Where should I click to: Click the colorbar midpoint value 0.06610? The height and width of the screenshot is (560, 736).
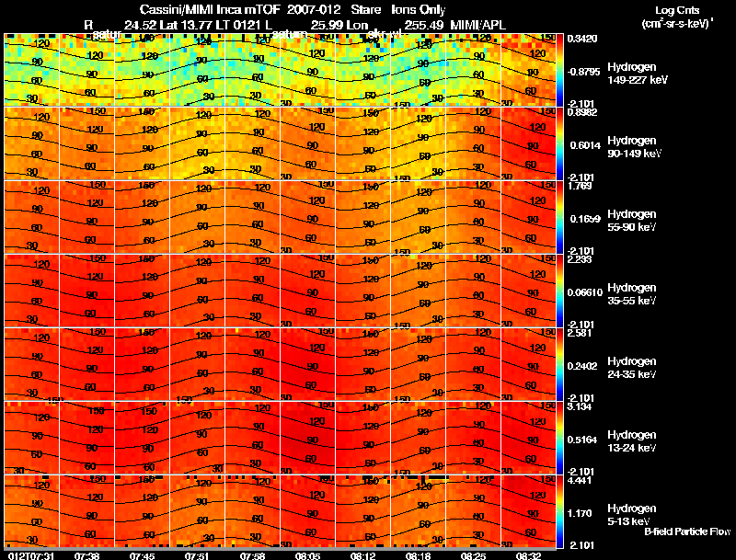(x=585, y=292)
